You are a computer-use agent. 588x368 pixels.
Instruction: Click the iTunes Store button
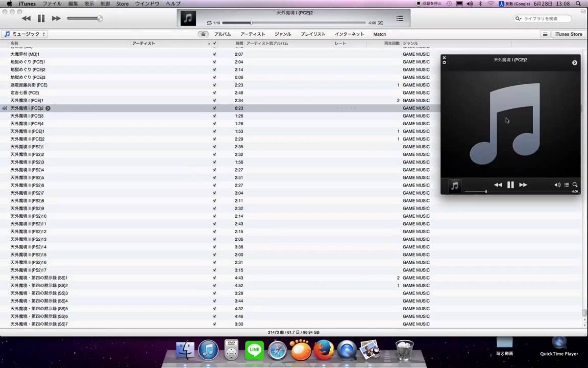tap(569, 34)
